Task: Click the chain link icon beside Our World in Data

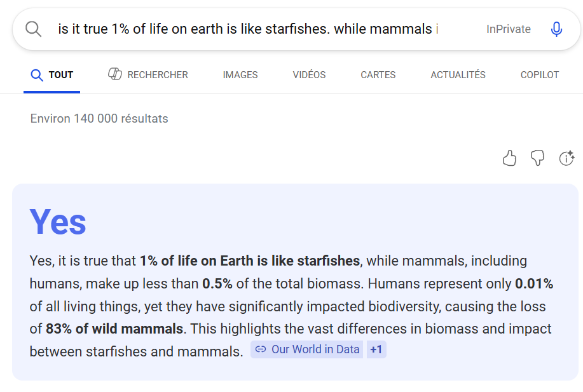Action: pyautogui.click(x=261, y=349)
